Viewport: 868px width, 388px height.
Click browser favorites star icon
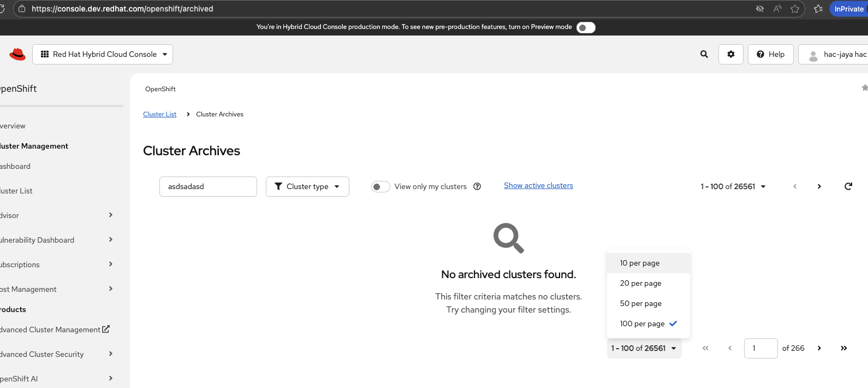coord(795,9)
